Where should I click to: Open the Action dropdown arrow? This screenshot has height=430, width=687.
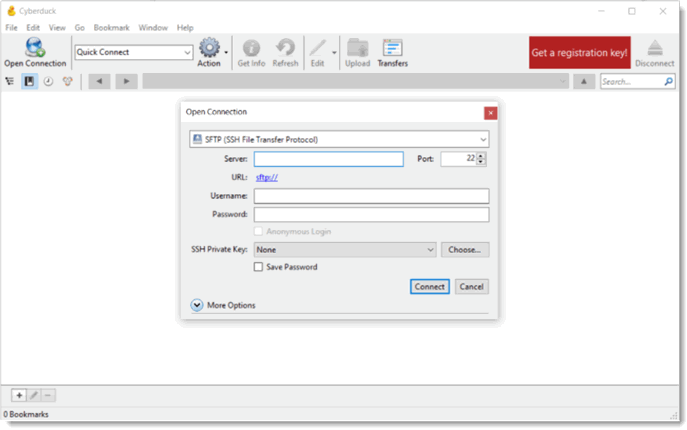pos(226,53)
